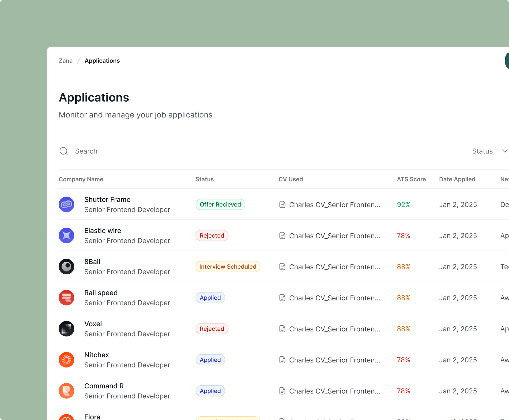This screenshot has width=509, height=420.
Task: Sort by the Date Applied column header
Action: click(x=457, y=179)
